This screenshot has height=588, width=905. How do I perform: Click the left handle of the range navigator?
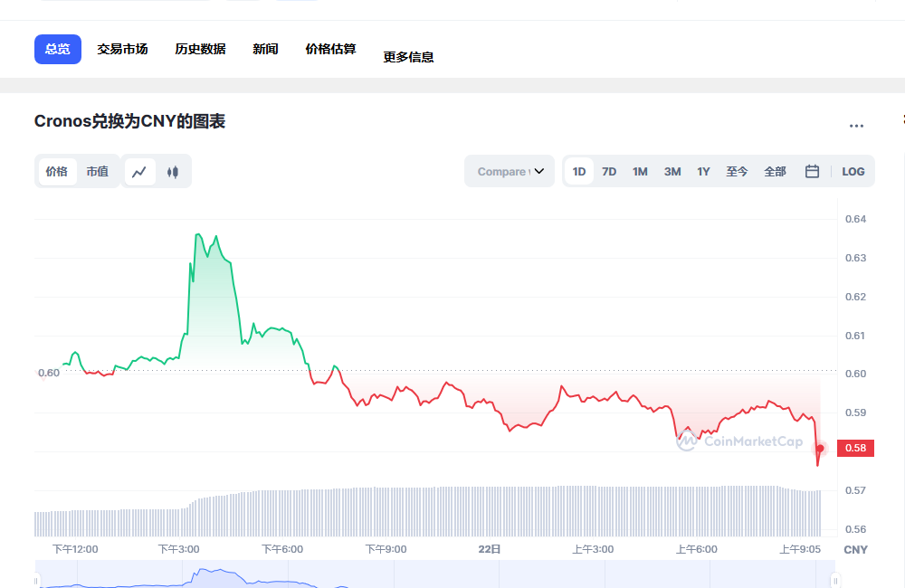(36, 580)
